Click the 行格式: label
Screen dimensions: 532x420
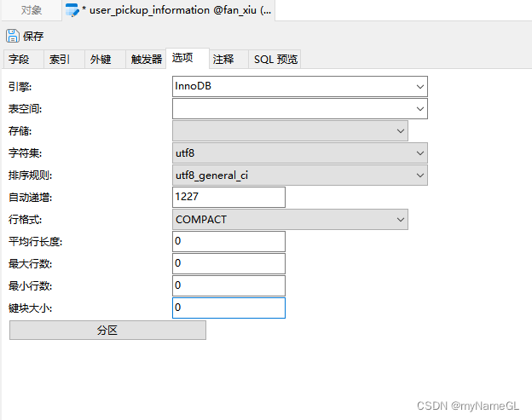pyautogui.click(x=25, y=219)
